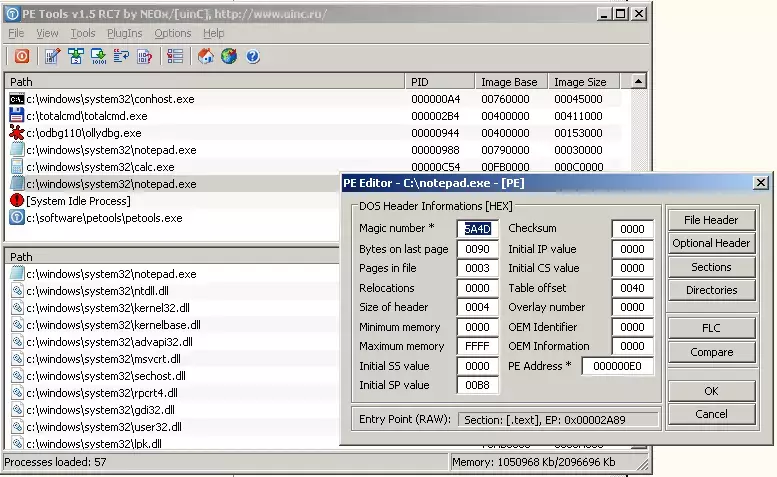777x477 pixels.
Task: Click the blue question mark help icon
Action: click(x=252, y=56)
